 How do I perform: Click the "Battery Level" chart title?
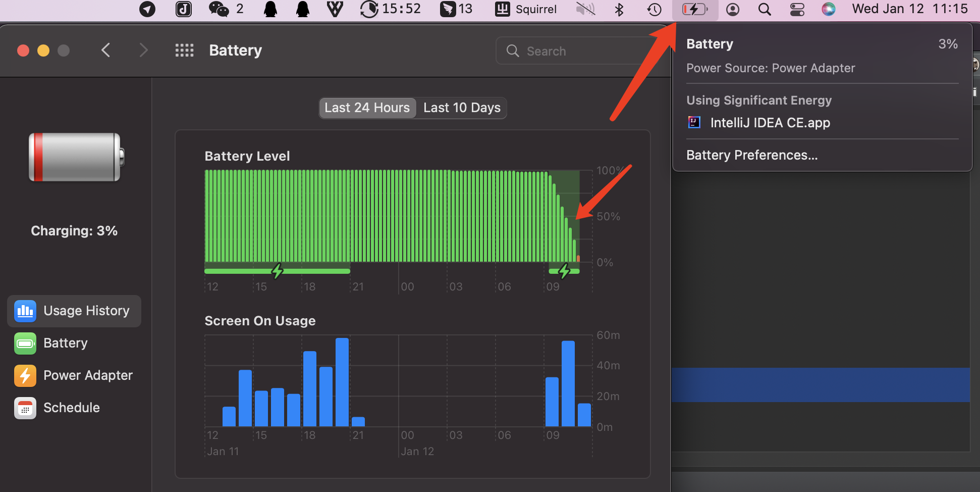[x=247, y=156]
